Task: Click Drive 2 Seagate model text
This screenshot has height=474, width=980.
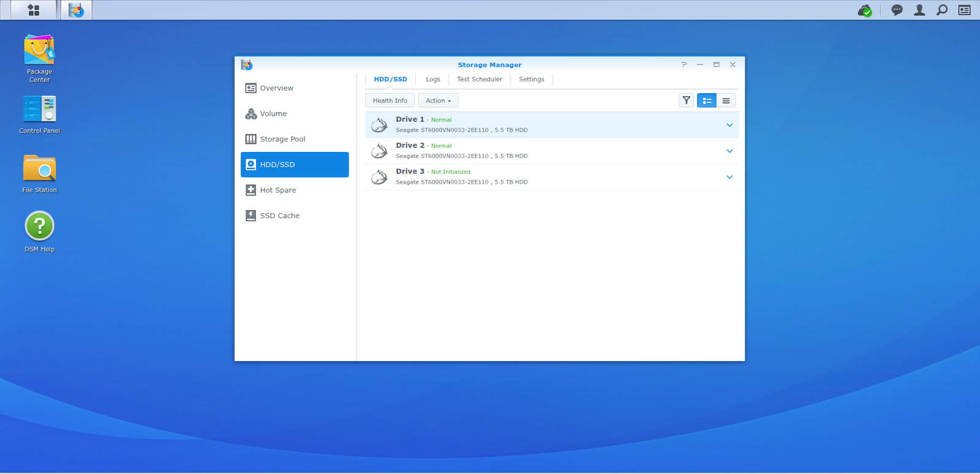Action: tap(462, 156)
